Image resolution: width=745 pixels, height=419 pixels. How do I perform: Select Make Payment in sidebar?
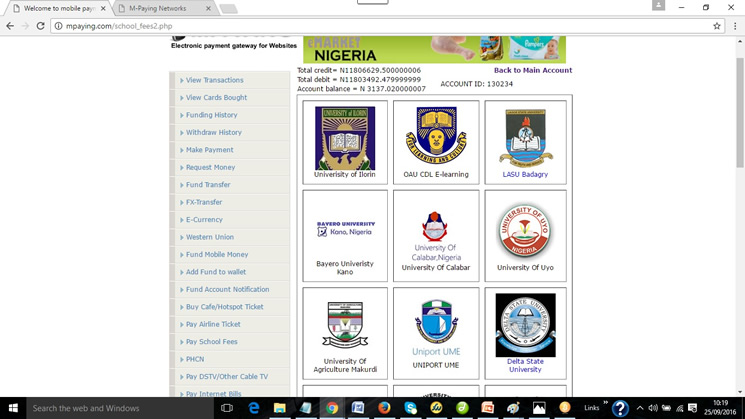210,150
